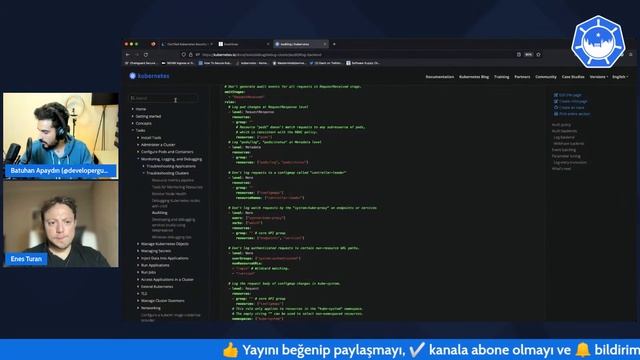
Task: Click the Create child page link
Action: click(573, 101)
